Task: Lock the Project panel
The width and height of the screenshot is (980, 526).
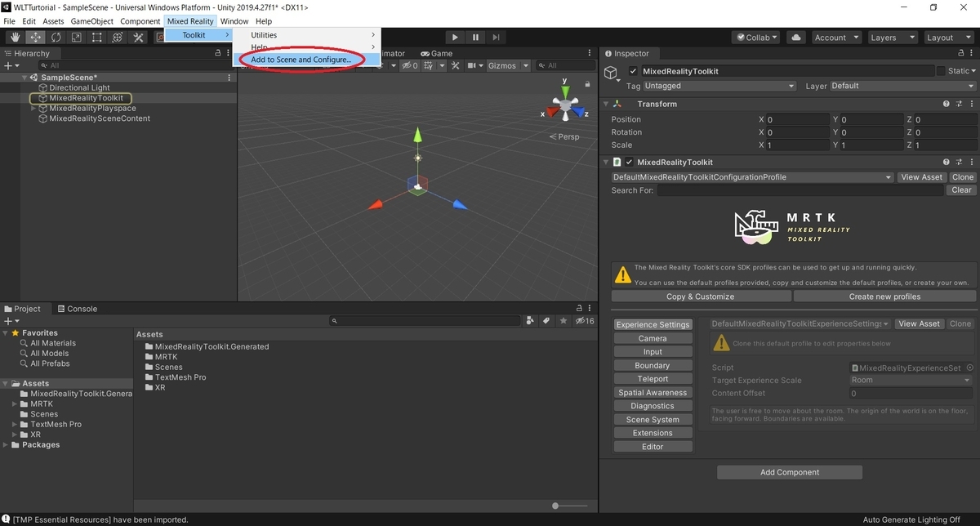Action: coord(580,309)
